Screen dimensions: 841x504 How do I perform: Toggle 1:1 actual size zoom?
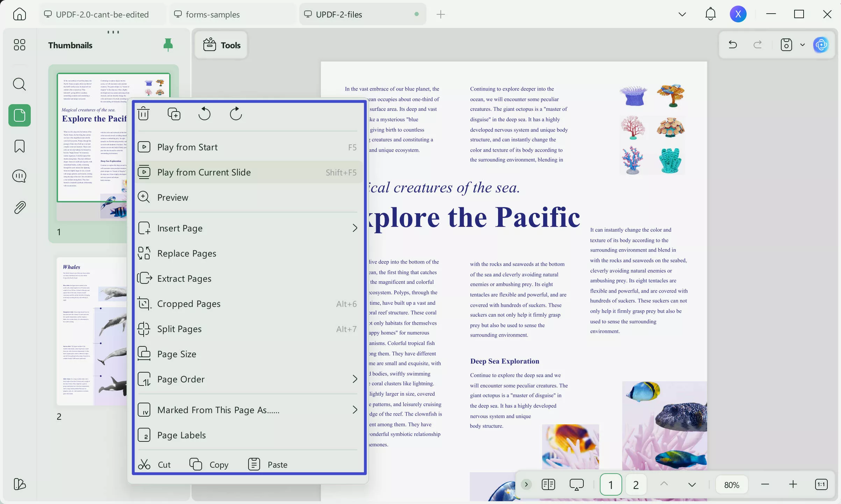click(x=821, y=484)
